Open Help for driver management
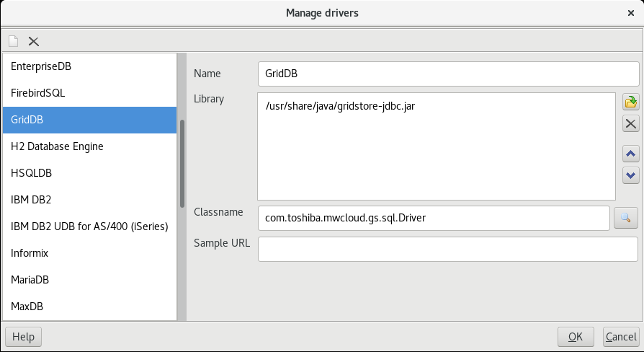Viewport: 644px width, 352px height. pyautogui.click(x=23, y=337)
